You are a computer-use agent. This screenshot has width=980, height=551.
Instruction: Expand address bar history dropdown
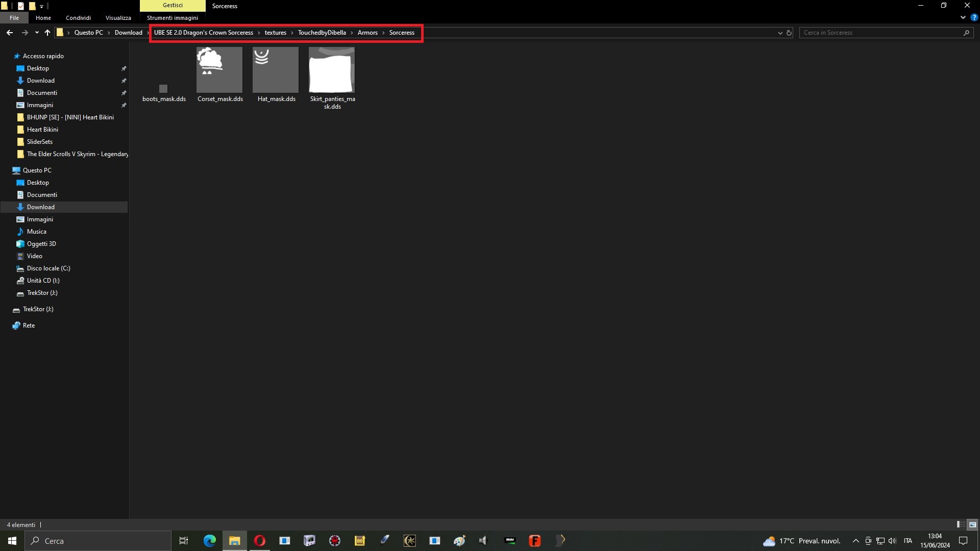(x=780, y=33)
